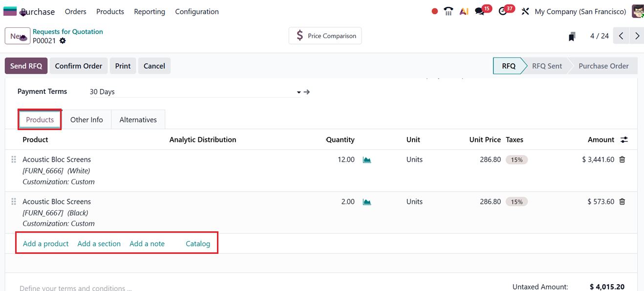Switch to the Alternatives tab
644x291 pixels.
click(x=138, y=120)
